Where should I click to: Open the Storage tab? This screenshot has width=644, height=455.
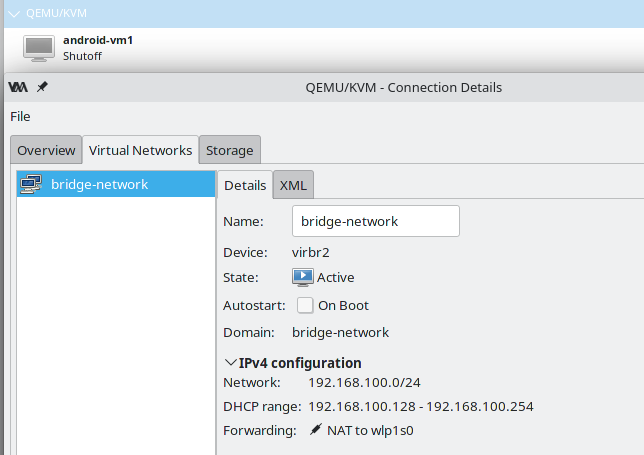(229, 150)
